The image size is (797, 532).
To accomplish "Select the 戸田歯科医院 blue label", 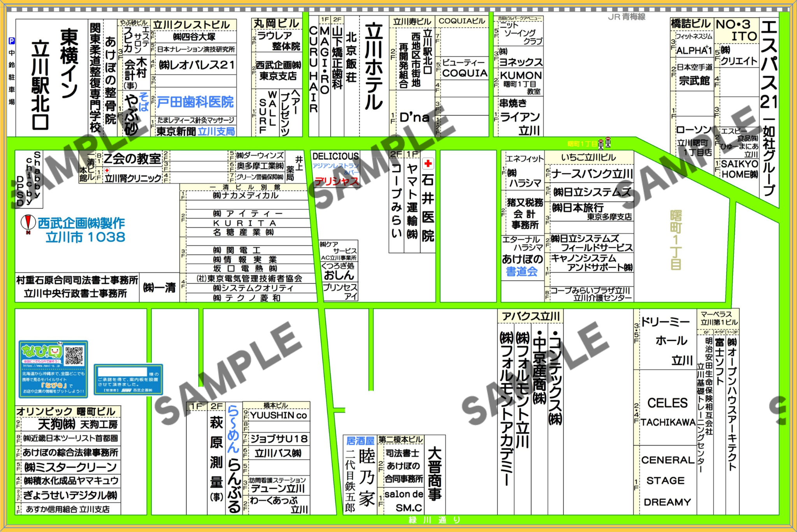I will (x=195, y=102).
